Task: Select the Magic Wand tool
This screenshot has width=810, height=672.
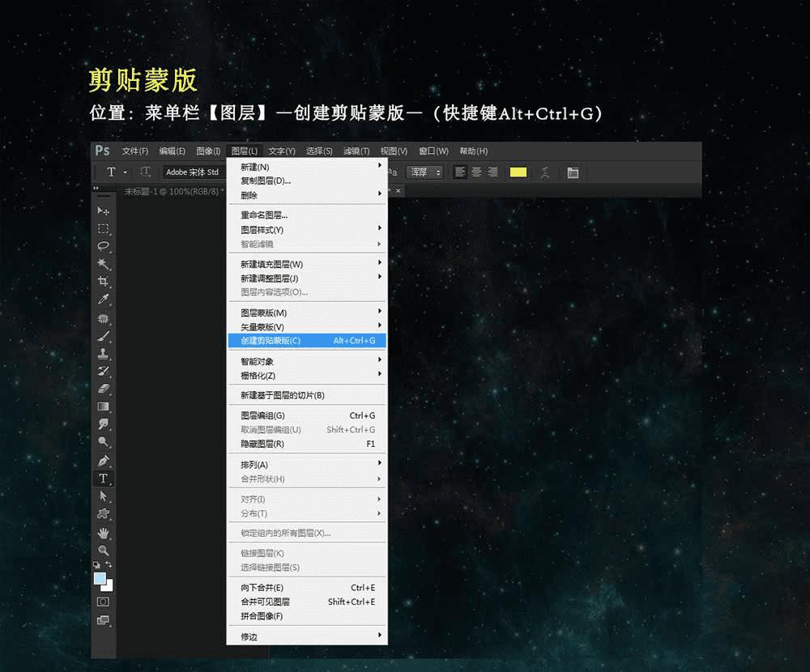Action: click(x=104, y=263)
